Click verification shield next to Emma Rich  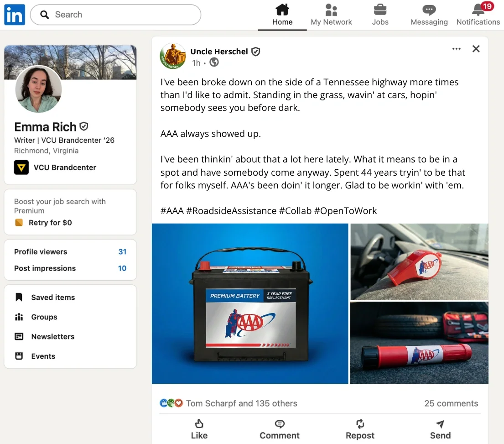(84, 126)
